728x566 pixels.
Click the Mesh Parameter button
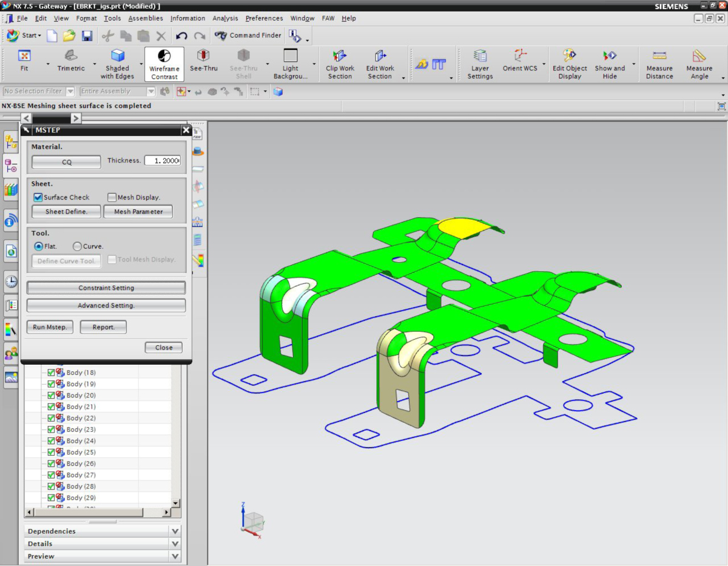(x=138, y=212)
